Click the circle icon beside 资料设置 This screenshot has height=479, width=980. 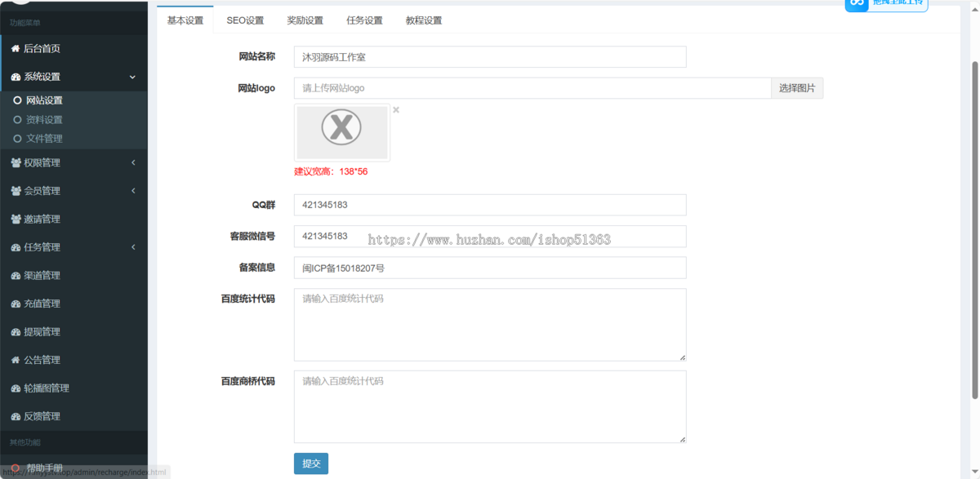pos(17,120)
